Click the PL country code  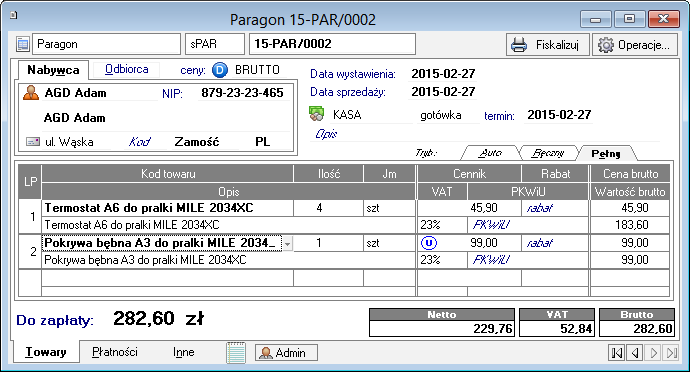pyautogui.click(x=263, y=142)
